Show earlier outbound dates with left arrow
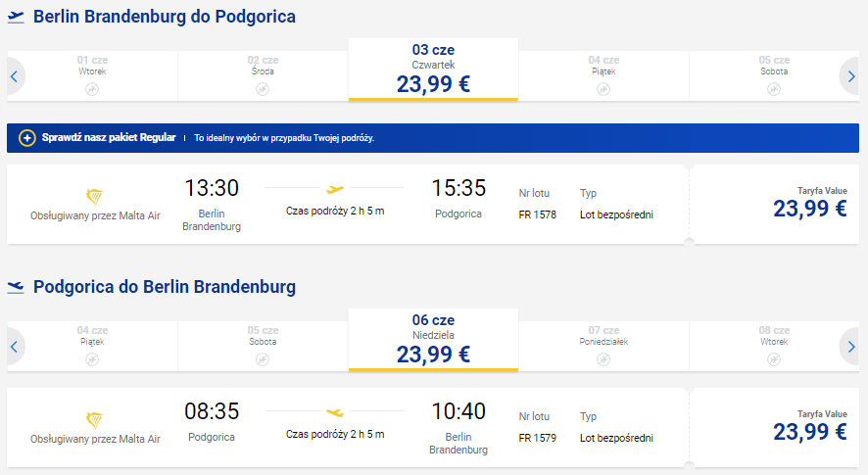This screenshot has width=868, height=475. click(15, 76)
